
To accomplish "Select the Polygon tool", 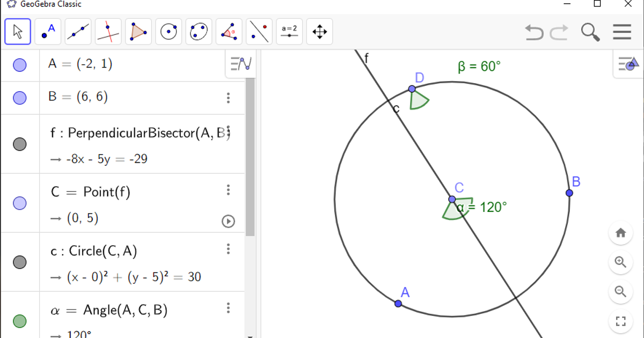I will (x=138, y=32).
